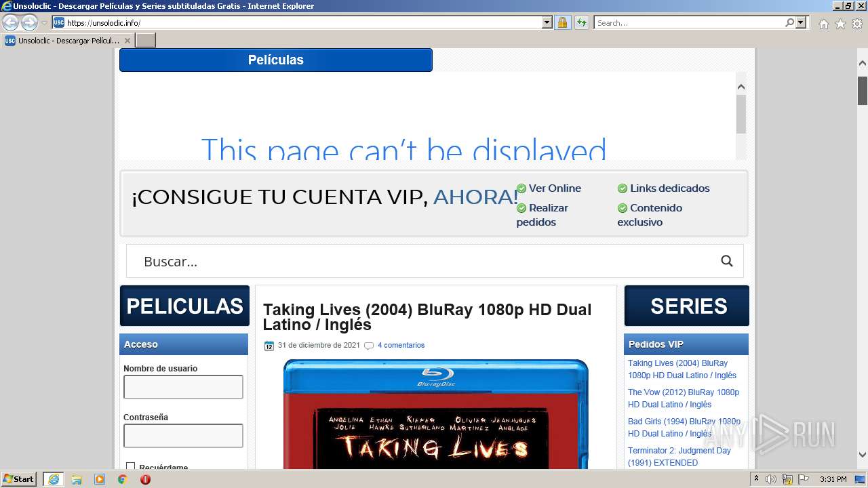This screenshot has width=868, height=488.
Task: Click the Realizar pedidos green check icon
Action: click(521, 208)
